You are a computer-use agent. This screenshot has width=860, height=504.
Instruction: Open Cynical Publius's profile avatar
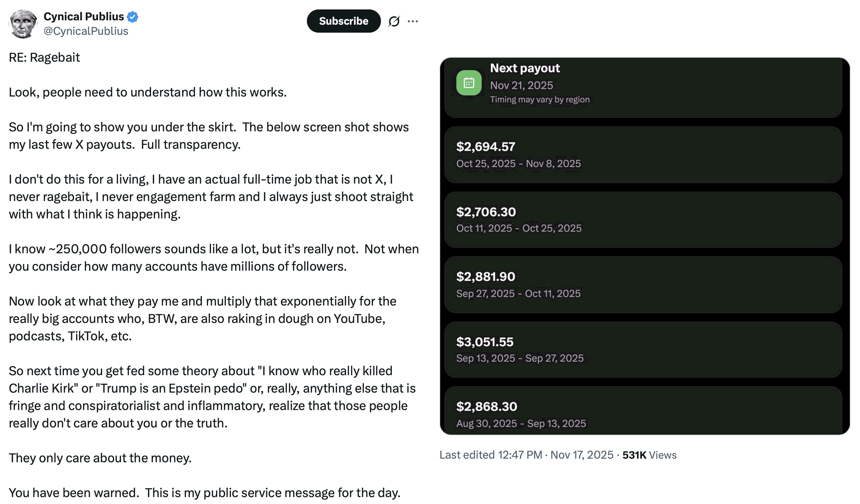(23, 23)
